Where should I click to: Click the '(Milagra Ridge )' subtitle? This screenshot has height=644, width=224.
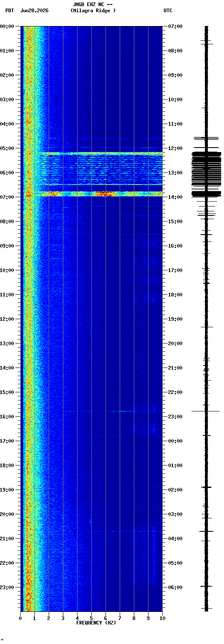(x=93, y=11)
